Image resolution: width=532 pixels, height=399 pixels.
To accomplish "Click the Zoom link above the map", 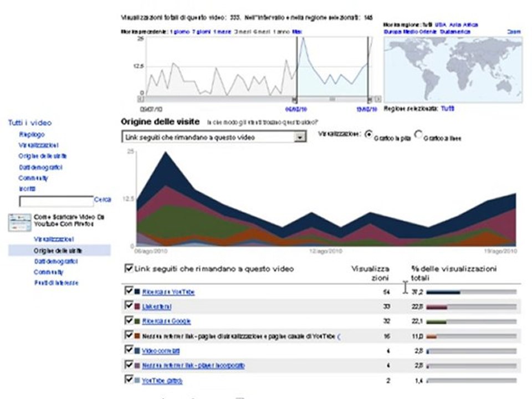I will tap(514, 32).
